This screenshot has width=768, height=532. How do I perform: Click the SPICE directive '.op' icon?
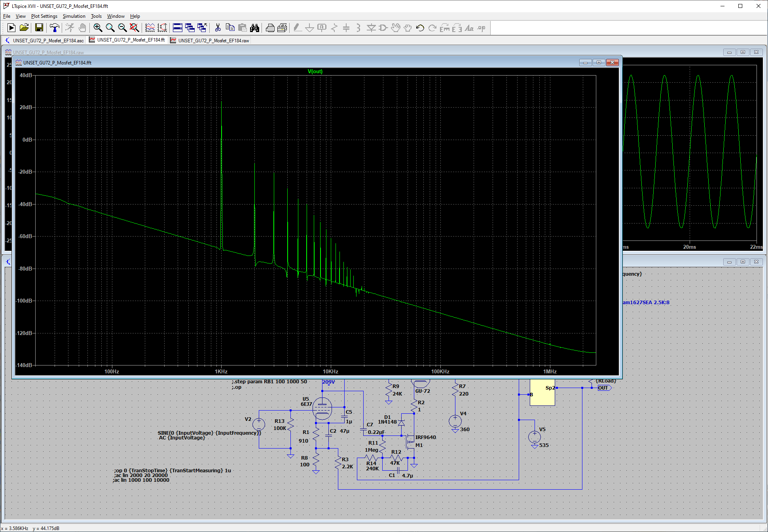click(481, 28)
